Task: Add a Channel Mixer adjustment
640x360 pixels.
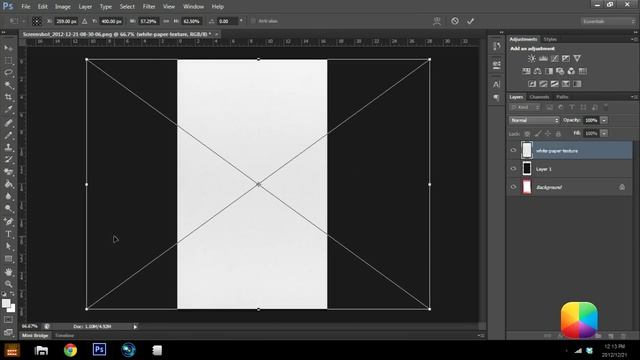Action: tap(571, 71)
